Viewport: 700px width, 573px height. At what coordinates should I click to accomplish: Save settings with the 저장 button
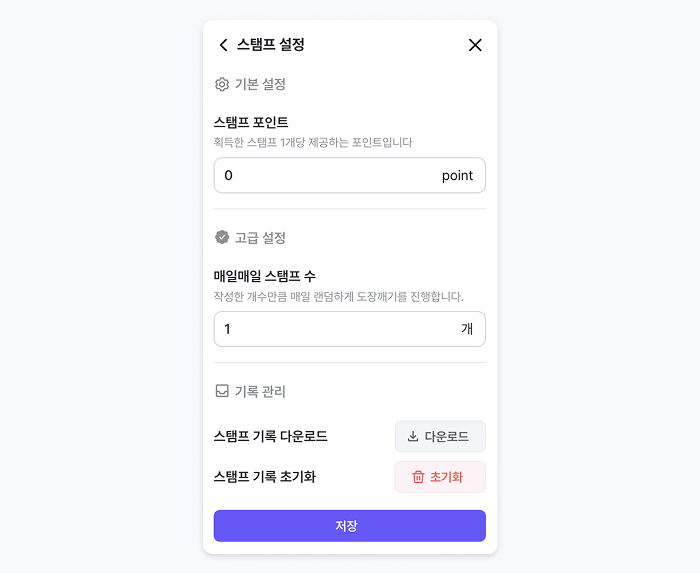click(x=349, y=526)
